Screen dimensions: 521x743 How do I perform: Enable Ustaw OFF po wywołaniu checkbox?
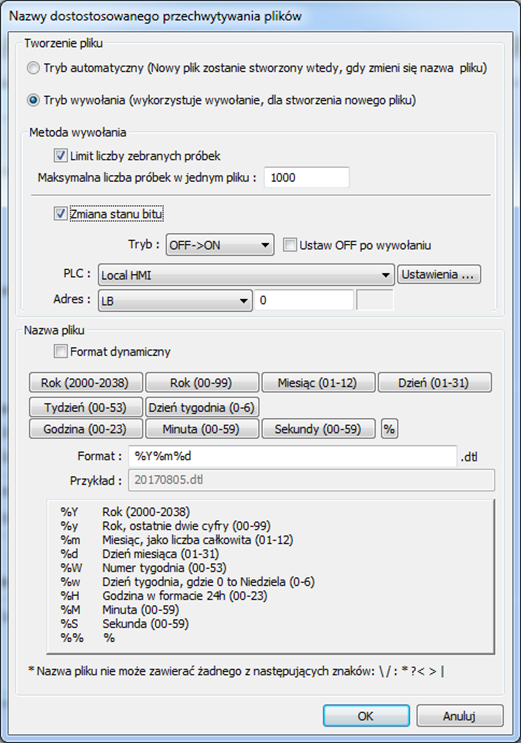point(289,245)
